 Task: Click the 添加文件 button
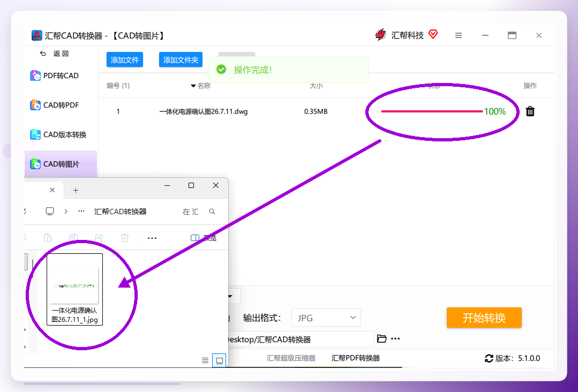pyautogui.click(x=125, y=59)
